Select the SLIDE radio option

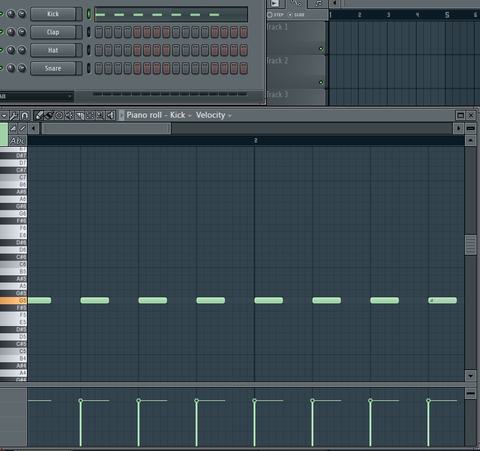coord(296,15)
